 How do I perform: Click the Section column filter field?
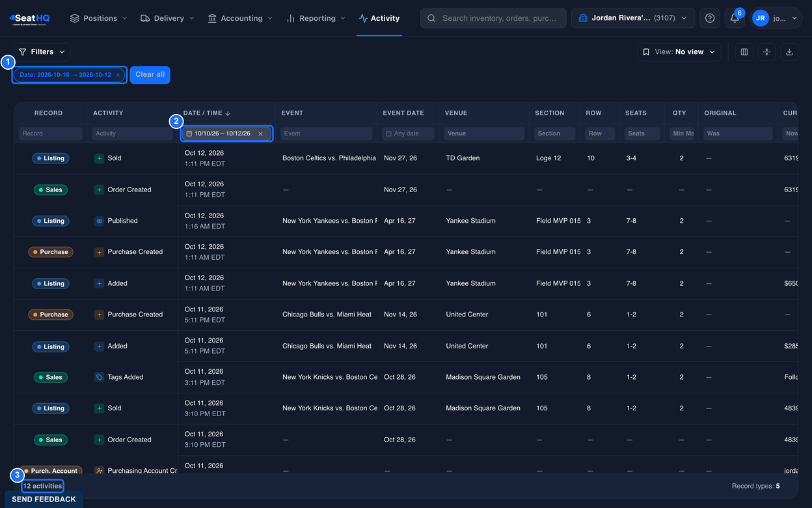coord(555,134)
